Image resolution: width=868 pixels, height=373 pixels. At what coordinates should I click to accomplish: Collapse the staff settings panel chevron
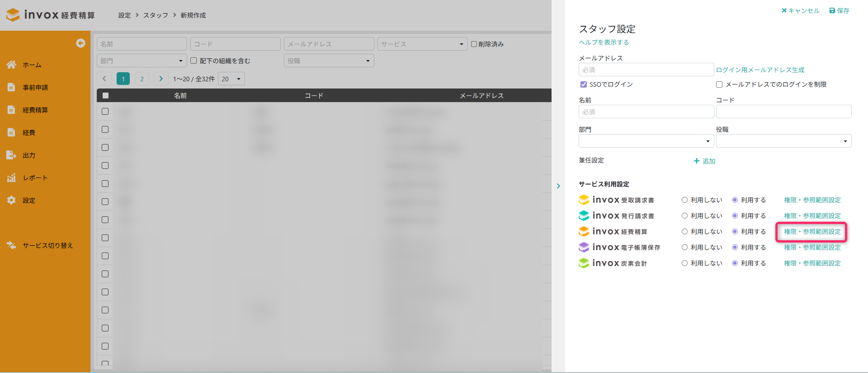tap(558, 186)
